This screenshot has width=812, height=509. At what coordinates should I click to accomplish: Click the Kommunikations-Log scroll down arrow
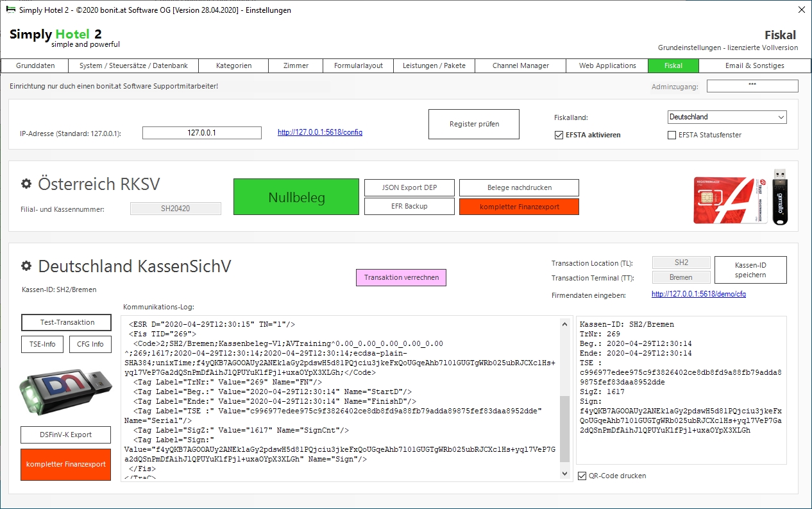[x=564, y=474]
